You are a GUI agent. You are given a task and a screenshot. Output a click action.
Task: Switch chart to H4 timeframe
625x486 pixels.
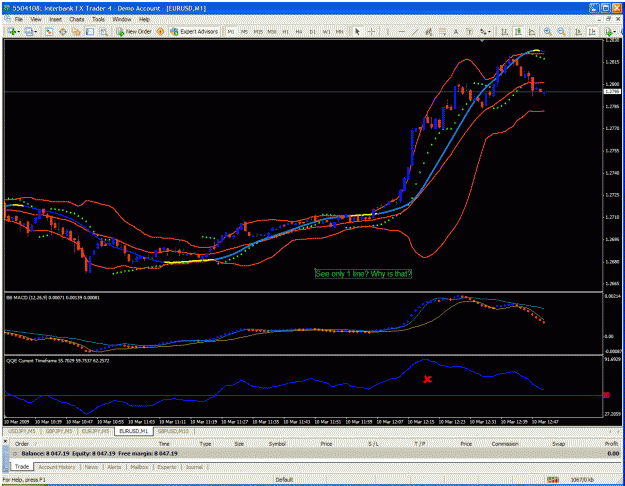(x=299, y=32)
